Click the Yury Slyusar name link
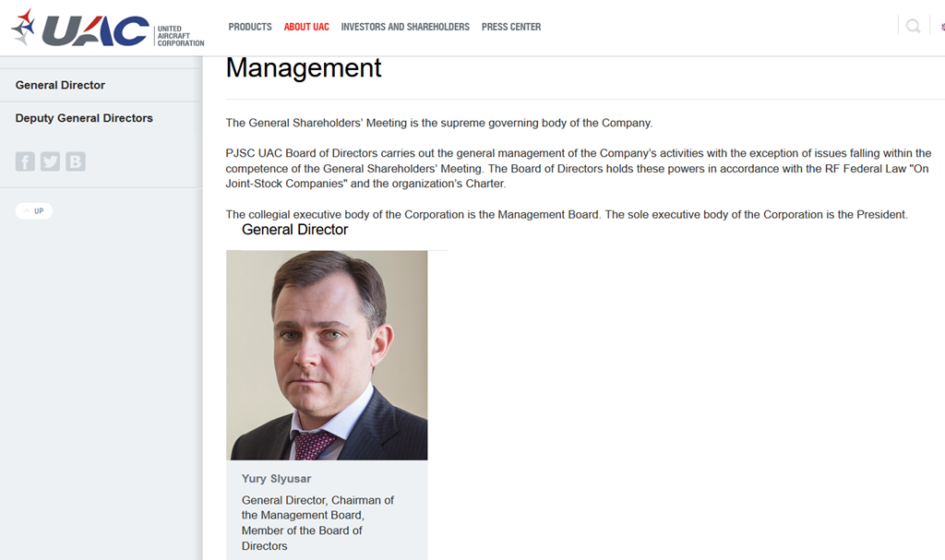The image size is (945, 560). coord(276,479)
